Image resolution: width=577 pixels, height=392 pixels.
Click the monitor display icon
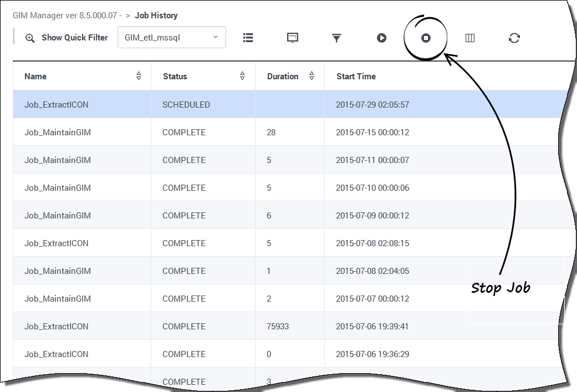(x=293, y=38)
